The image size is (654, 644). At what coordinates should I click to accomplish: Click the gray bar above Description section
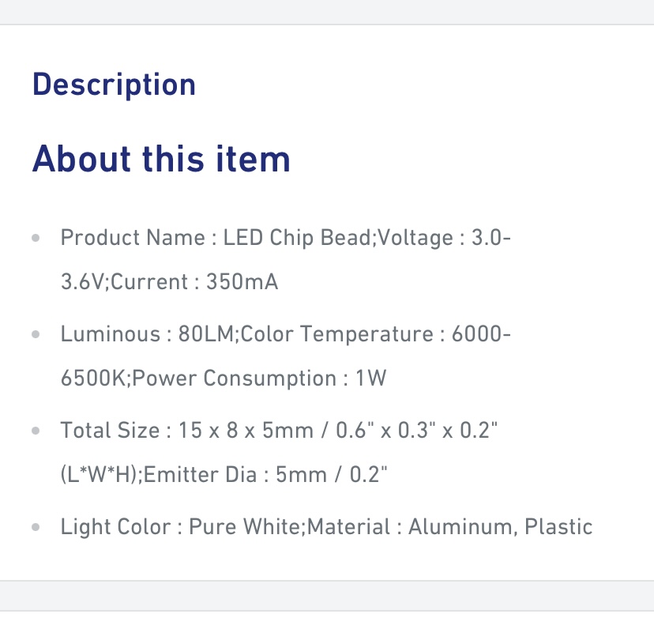click(327, 12)
